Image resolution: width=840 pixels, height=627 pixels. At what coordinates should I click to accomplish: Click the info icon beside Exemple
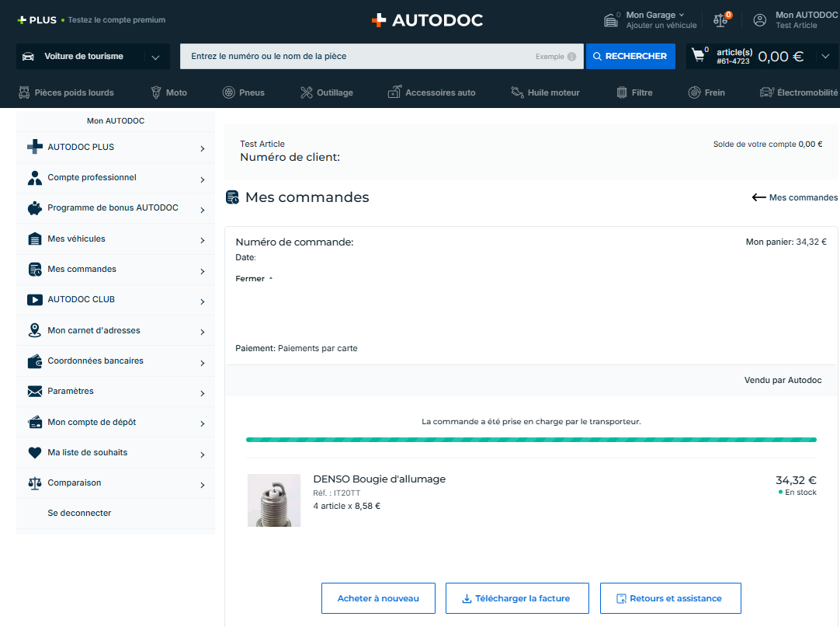[571, 57]
